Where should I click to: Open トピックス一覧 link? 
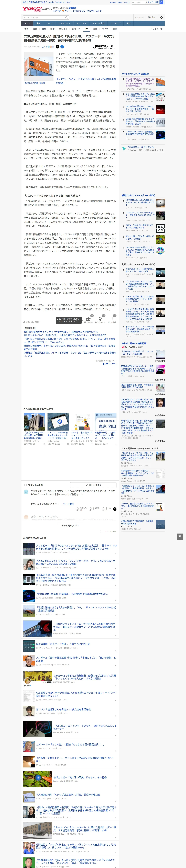pos(155,29)
